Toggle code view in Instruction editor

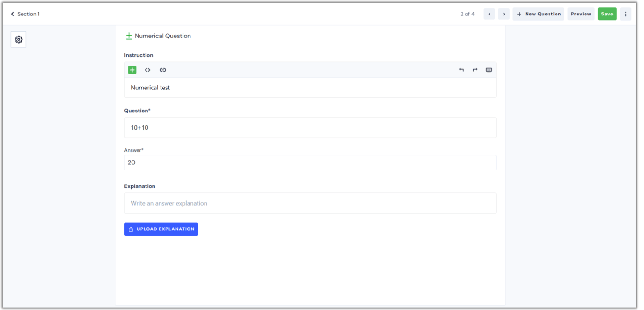pyautogui.click(x=147, y=70)
